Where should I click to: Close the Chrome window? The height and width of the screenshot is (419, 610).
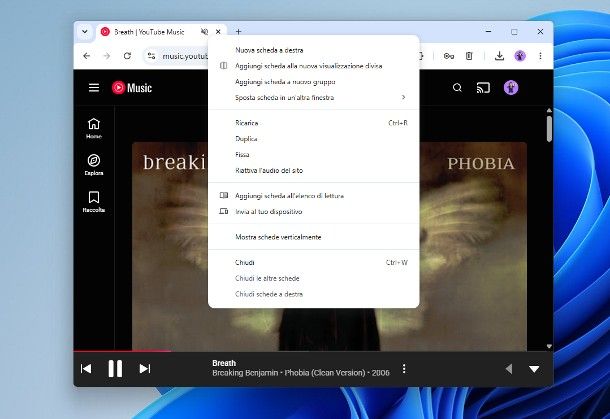[x=540, y=32]
